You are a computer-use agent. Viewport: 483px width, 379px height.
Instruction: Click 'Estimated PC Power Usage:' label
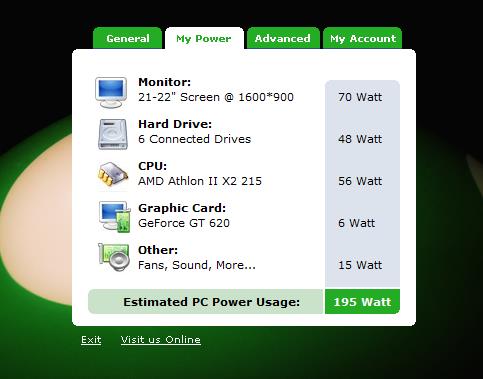tap(212, 302)
